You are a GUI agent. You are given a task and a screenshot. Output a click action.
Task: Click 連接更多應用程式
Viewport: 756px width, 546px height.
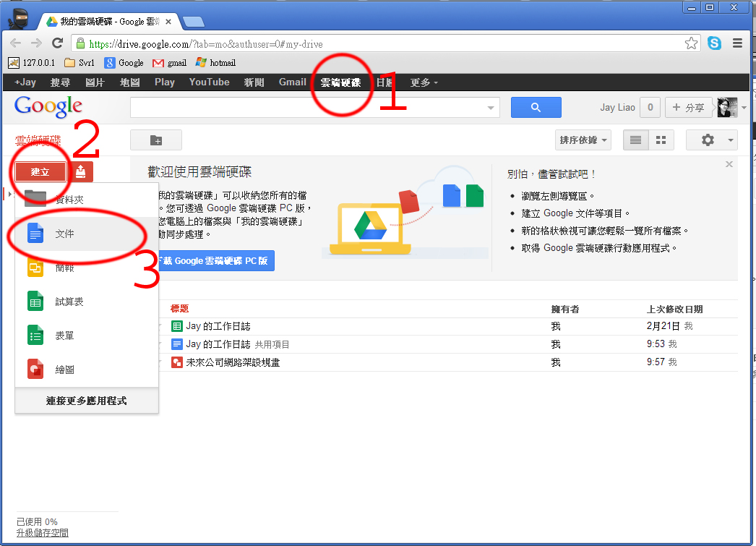pyautogui.click(x=87, y=401)
